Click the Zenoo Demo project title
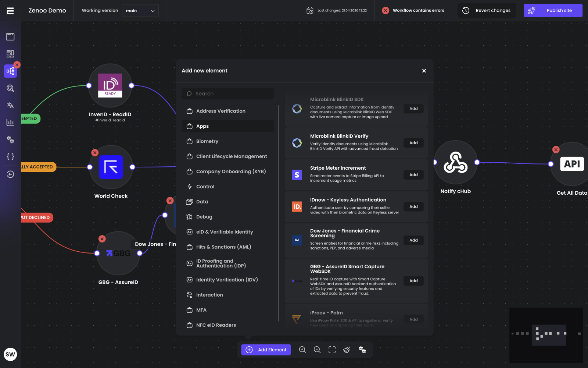The height and width of the screenshot is (368, 588). [47, 11]
